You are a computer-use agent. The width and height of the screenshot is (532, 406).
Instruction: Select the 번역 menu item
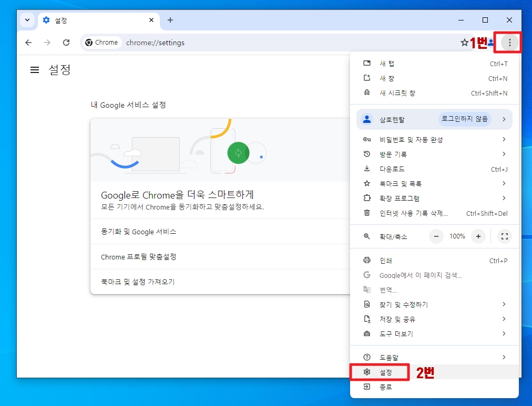(434, 290)
